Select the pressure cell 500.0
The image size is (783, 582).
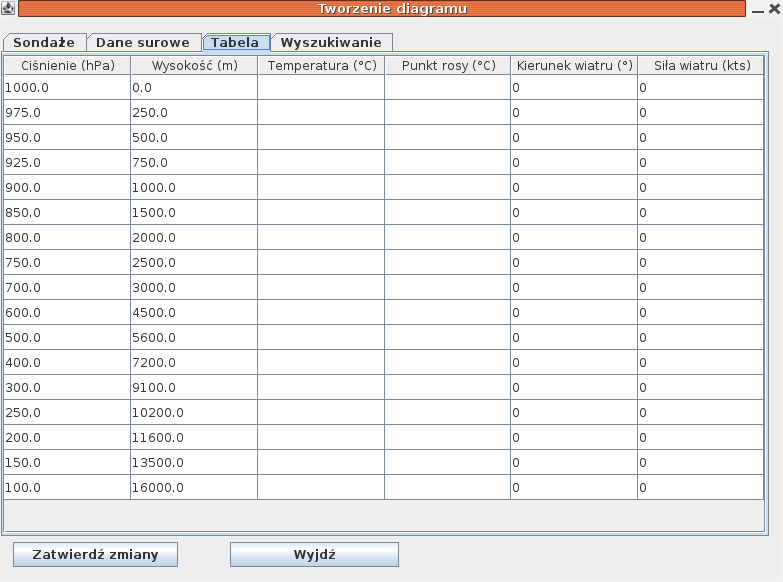tap(67, 337)
